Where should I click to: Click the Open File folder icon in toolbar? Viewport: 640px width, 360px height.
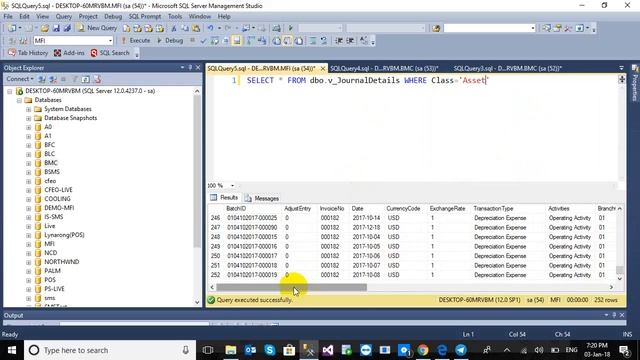coord(44,28)
